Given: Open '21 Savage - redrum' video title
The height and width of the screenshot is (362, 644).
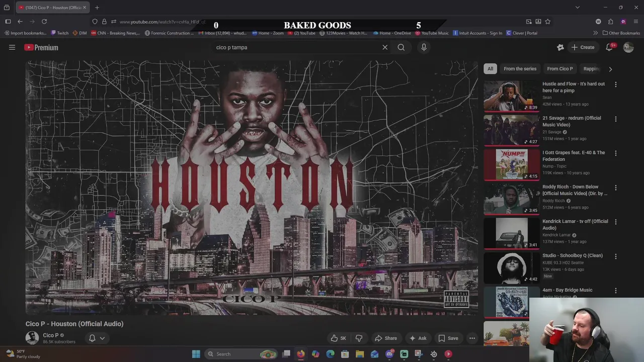Looking at the screenshot, I should [x=572, y=121].
